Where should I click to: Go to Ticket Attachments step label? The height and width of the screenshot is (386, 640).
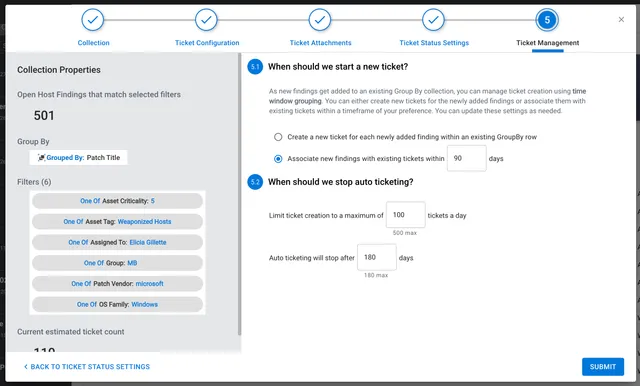(320, 43)
